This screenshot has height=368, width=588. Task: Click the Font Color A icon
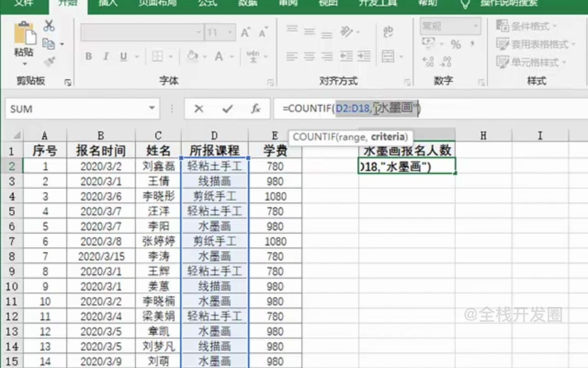[x=219, y=56]
